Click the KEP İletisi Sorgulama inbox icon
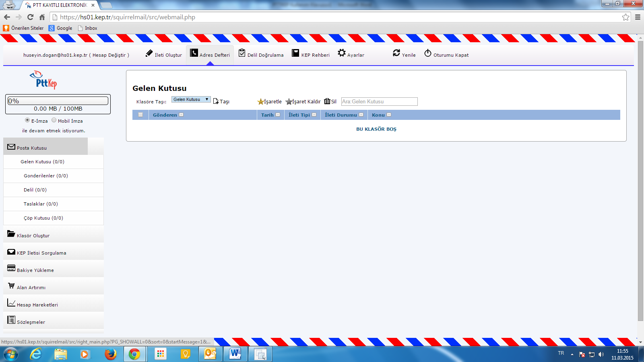Viewport: 644px width, 362px height. (11, 252)
